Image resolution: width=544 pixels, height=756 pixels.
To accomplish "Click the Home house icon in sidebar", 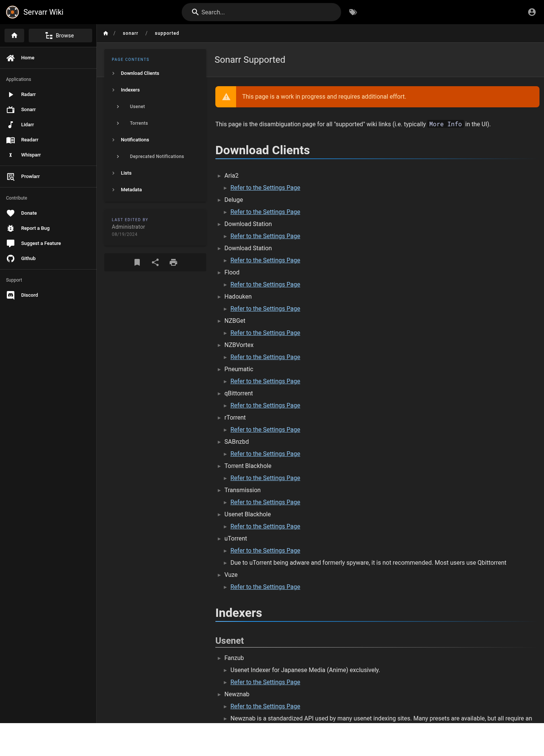I will pos(11,58).
